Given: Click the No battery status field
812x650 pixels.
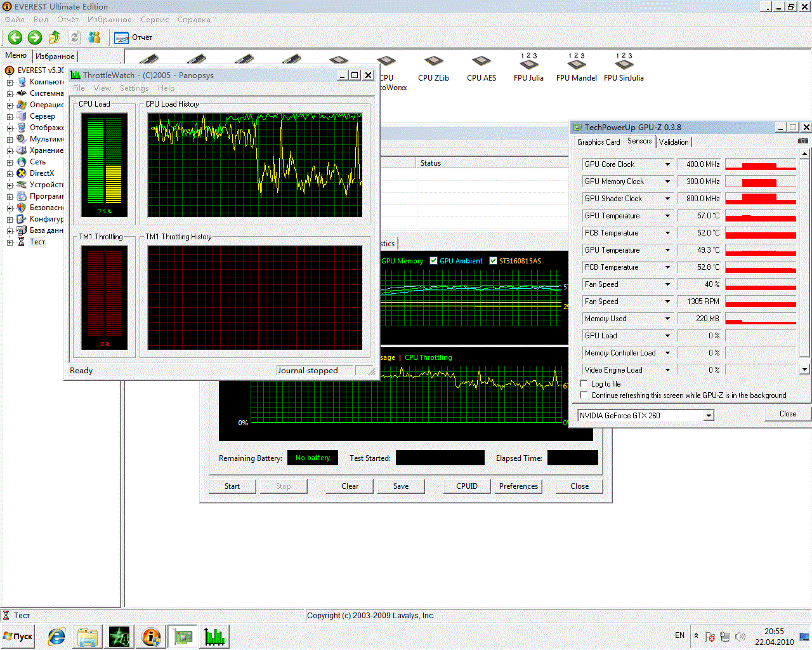Looking at the screenshot, I should click(313, 458).
